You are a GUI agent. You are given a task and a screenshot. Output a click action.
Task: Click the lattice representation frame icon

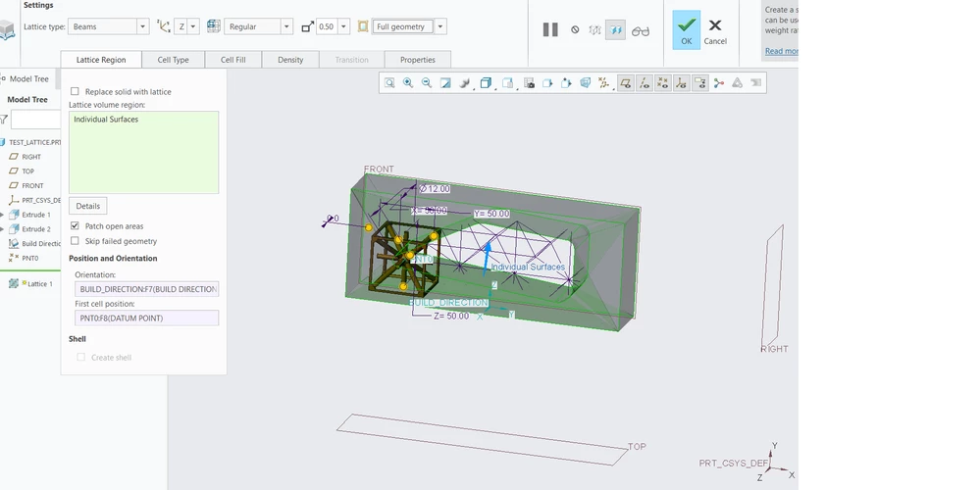pos(363,26)
